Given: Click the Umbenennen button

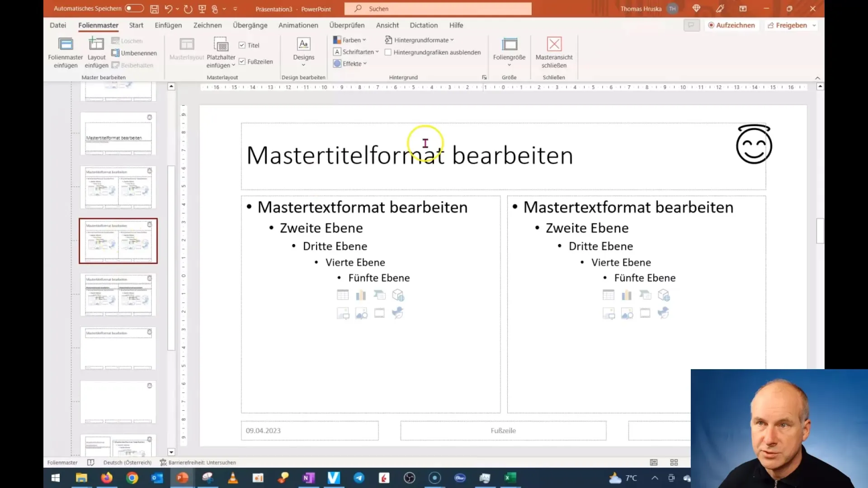Looking at the screenshot, I should (134, 52).
